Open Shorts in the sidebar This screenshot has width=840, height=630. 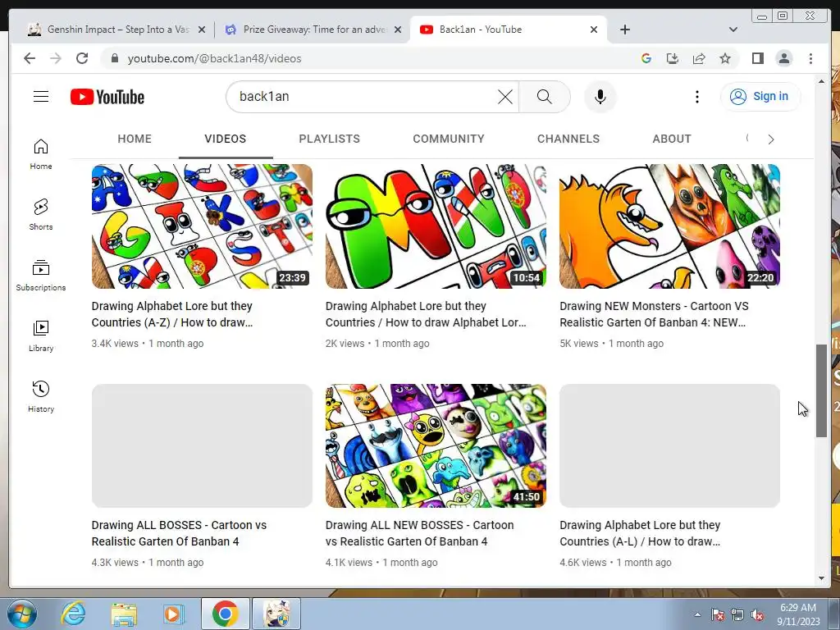coord(41,215)
